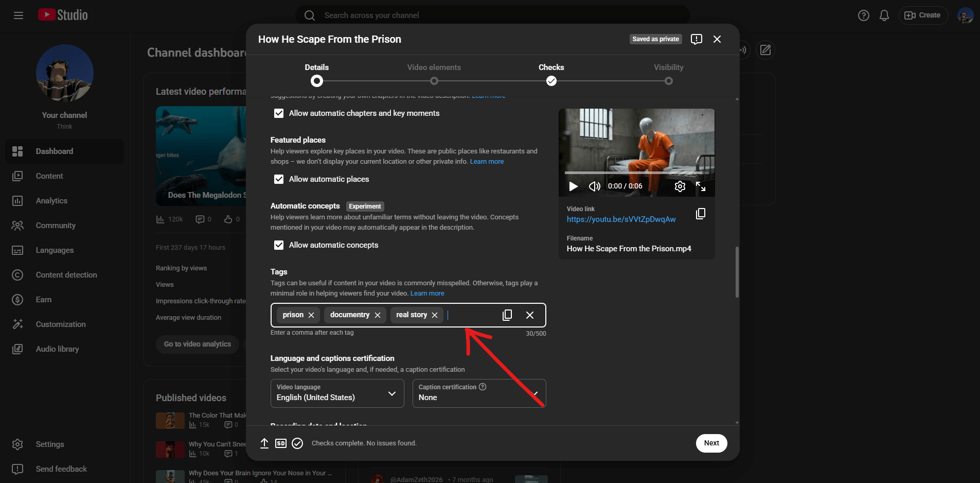The width and height of the screenshot is (980, 483).
Task: Uncheck Allow automatic chapters and key moments
Action: [x=279, y=113]
